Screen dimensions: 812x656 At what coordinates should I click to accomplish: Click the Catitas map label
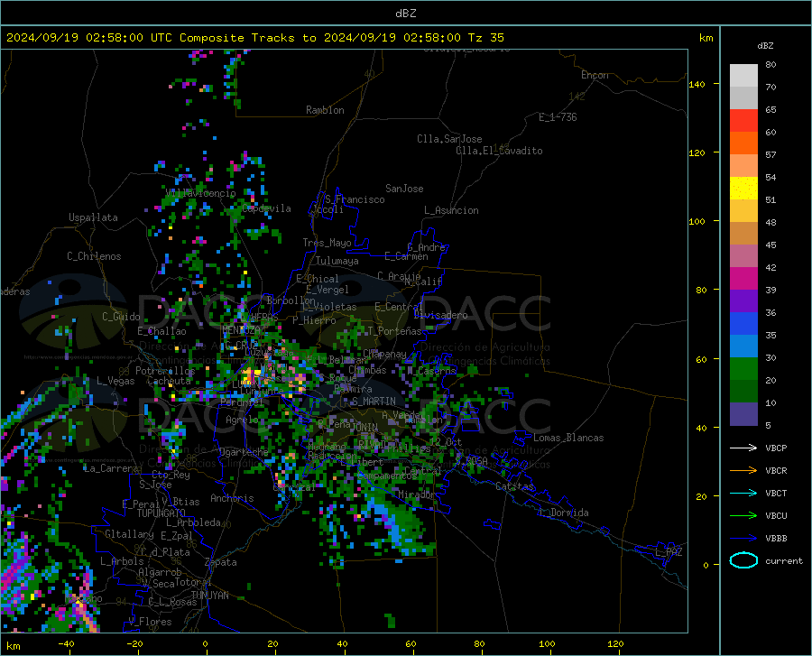click(x=514, y=486)
